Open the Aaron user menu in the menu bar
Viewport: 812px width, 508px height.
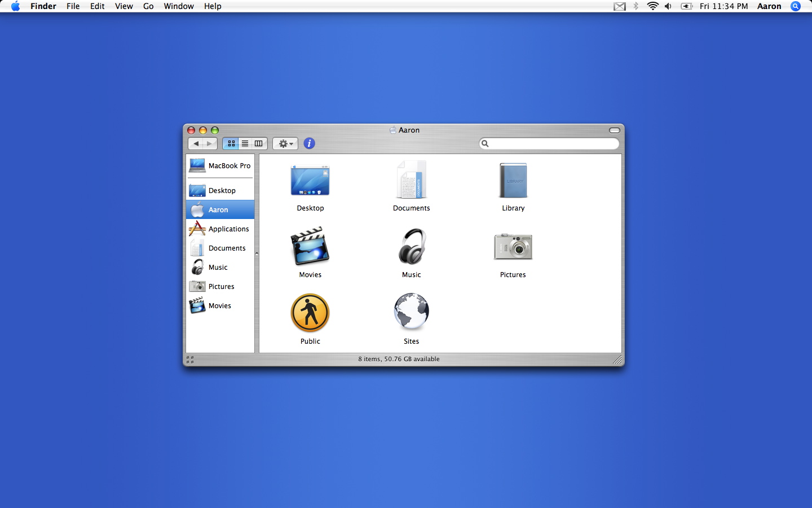(769, 6)
